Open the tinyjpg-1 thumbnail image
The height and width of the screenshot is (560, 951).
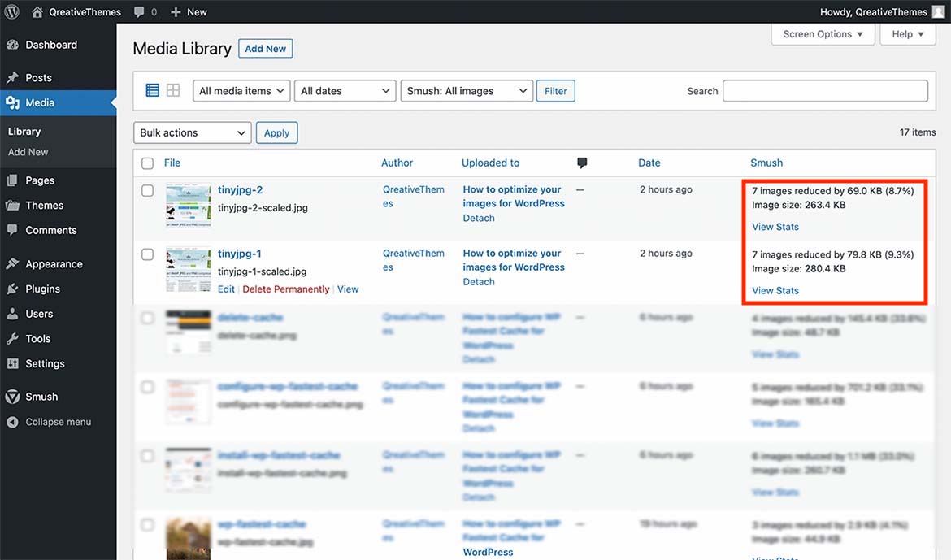188,270
